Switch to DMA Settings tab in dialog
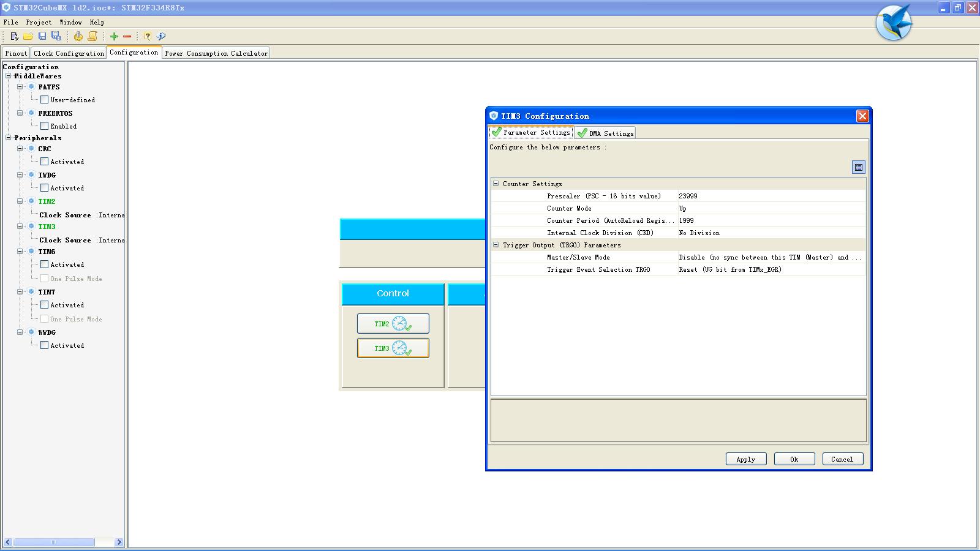 click(605, 133)
